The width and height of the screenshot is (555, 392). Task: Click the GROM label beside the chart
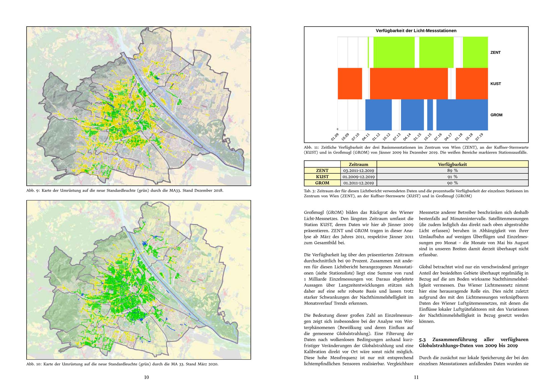496,115
